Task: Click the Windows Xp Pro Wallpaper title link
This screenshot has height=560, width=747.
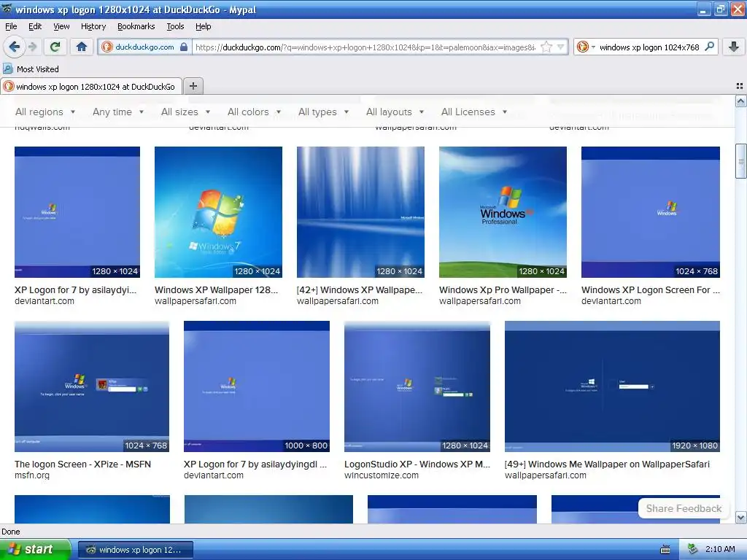Action: (x=503, y=289)
